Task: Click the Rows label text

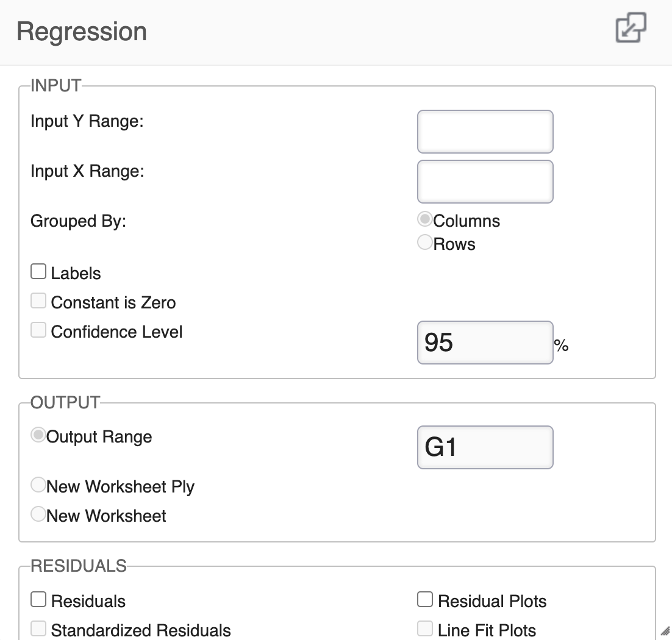Action: click(454, 244)
